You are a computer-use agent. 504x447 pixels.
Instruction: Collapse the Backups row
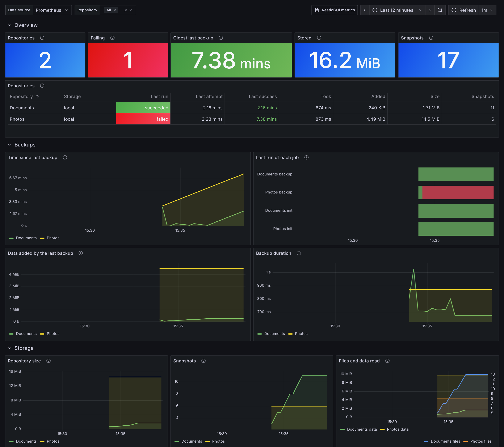(9, 145)
